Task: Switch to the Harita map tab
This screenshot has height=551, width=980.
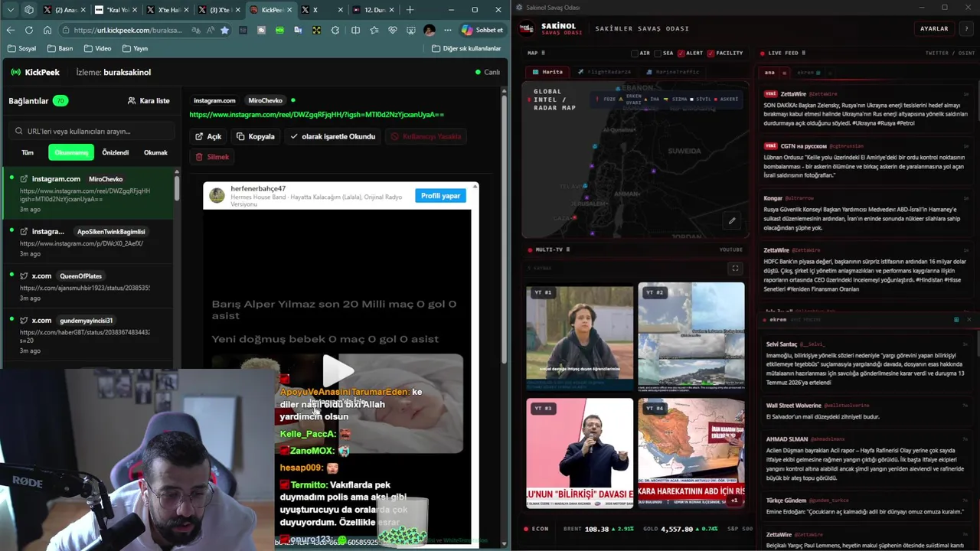Action: (x=548, y=72)
